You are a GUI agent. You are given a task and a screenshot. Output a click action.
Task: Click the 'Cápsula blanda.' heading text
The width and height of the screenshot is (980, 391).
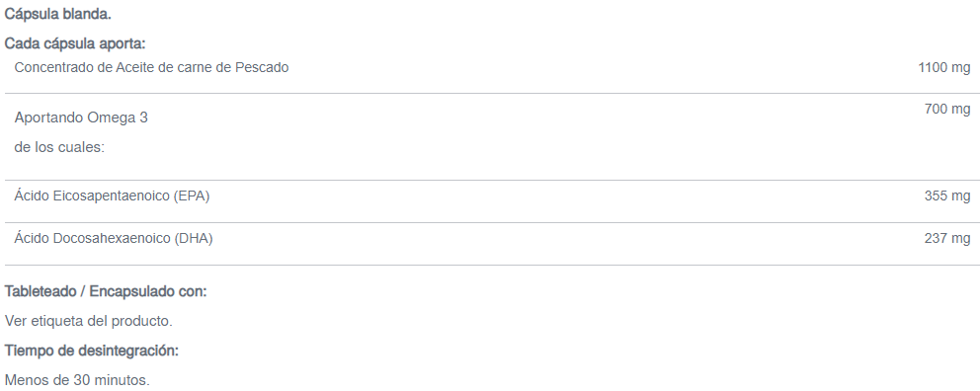pyautogui.click(x=58, y=14)
